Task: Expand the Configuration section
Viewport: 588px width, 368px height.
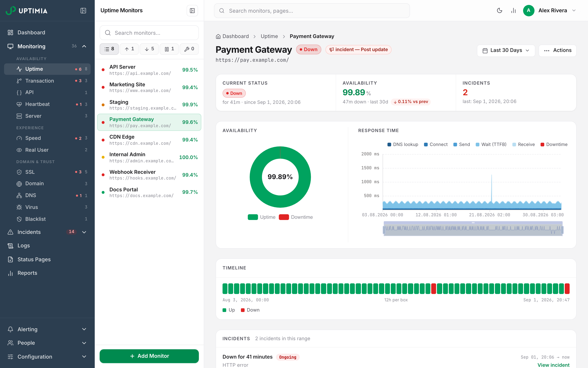Action: coord(47,357)
